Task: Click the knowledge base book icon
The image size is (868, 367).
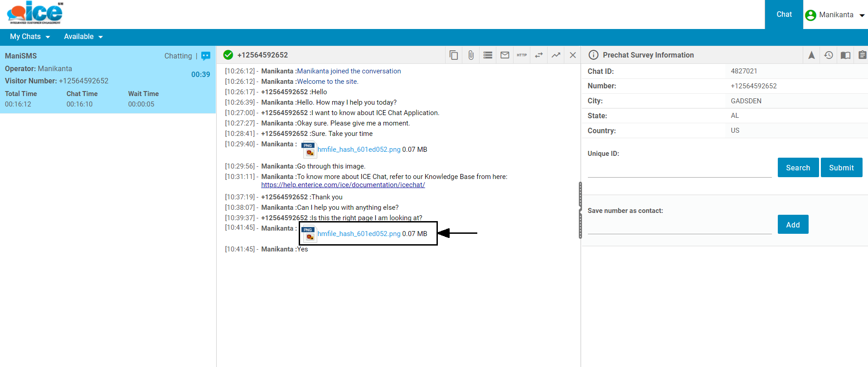Action: pyautogui.click(x=845, y=55)
